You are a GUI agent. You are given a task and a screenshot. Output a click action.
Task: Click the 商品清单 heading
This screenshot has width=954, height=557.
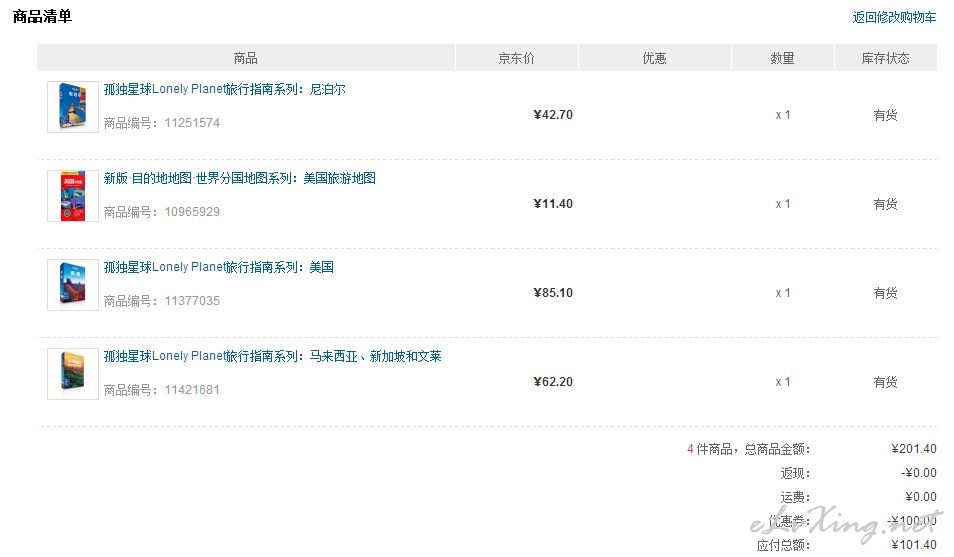point(43,16)
